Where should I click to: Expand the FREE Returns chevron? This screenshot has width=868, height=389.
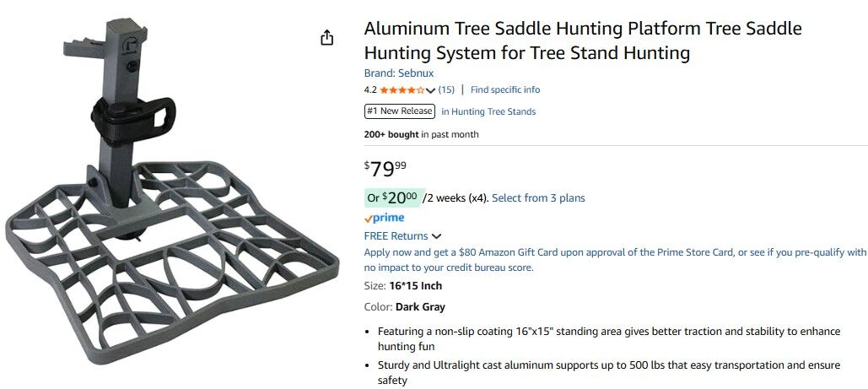click(x=437, y=236)
